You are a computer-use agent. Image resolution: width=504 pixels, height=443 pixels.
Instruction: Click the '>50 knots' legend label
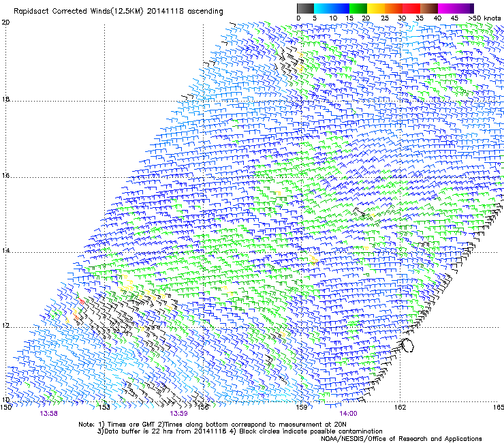tap(484, 18)
